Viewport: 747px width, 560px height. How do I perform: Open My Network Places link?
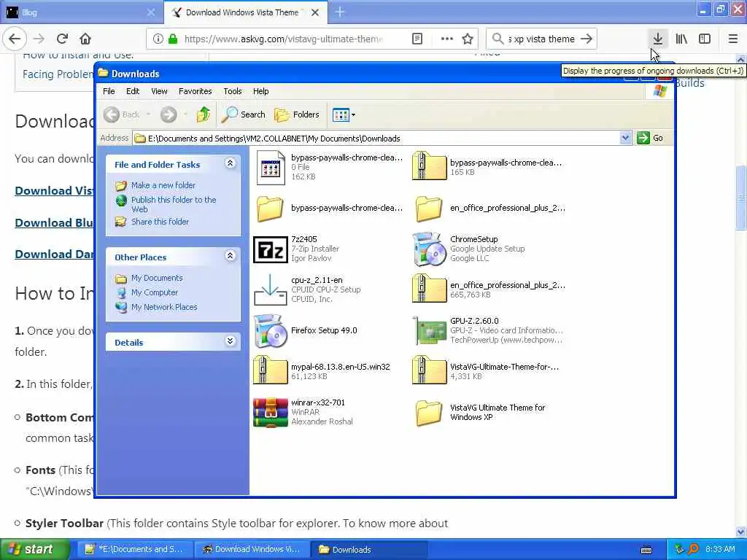(164, 307)
